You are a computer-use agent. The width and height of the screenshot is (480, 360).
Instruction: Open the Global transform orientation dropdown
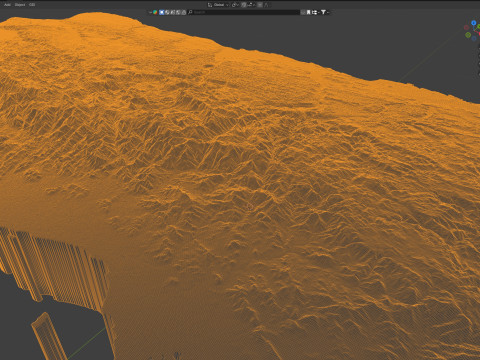tap(218, 5)
